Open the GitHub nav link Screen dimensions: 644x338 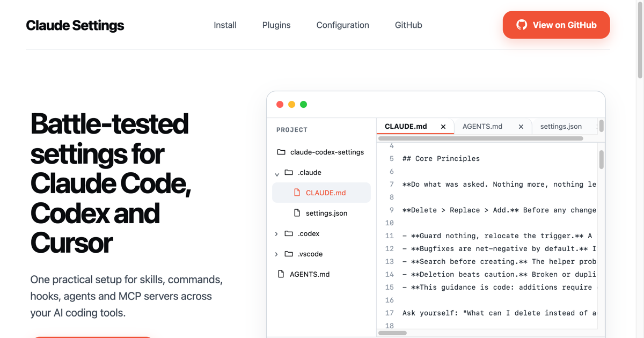[x=408, y=25]
